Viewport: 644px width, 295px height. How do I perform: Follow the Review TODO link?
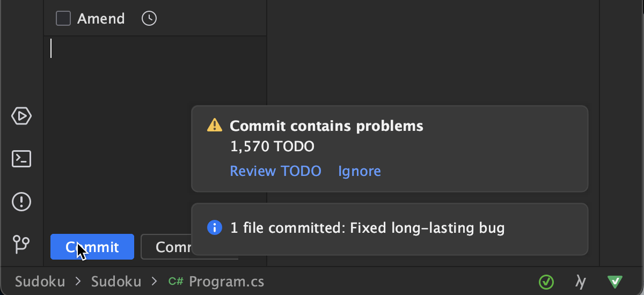tap(275, 171)
